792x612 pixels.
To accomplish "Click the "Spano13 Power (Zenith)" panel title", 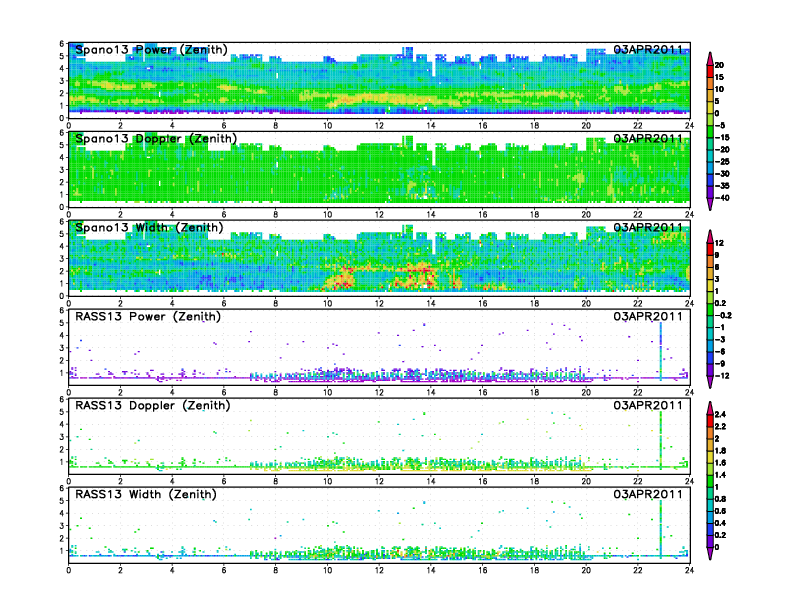I will coord(152,50).
